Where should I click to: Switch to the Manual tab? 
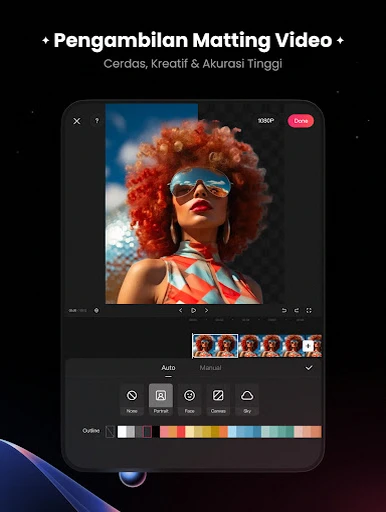(210, 368)
